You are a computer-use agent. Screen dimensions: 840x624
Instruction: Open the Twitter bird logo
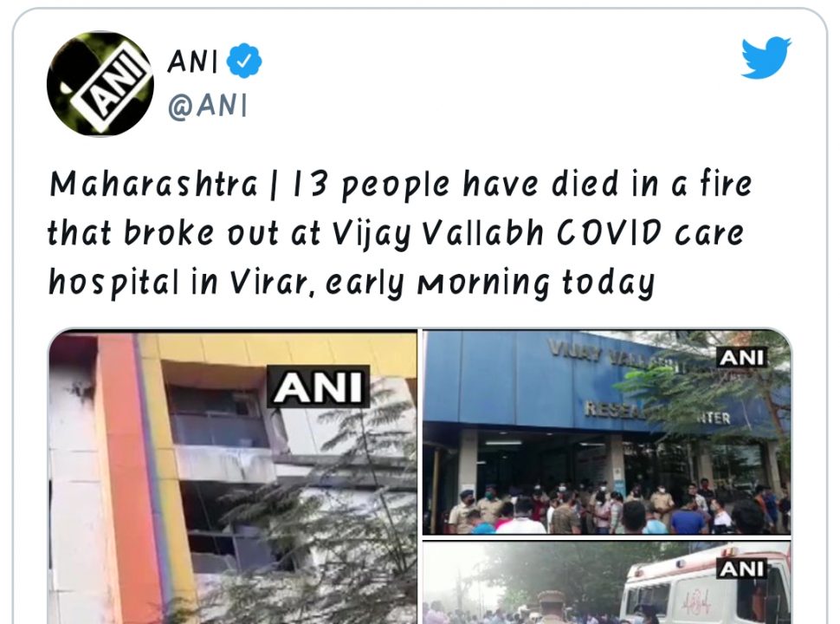pos(766,57)
